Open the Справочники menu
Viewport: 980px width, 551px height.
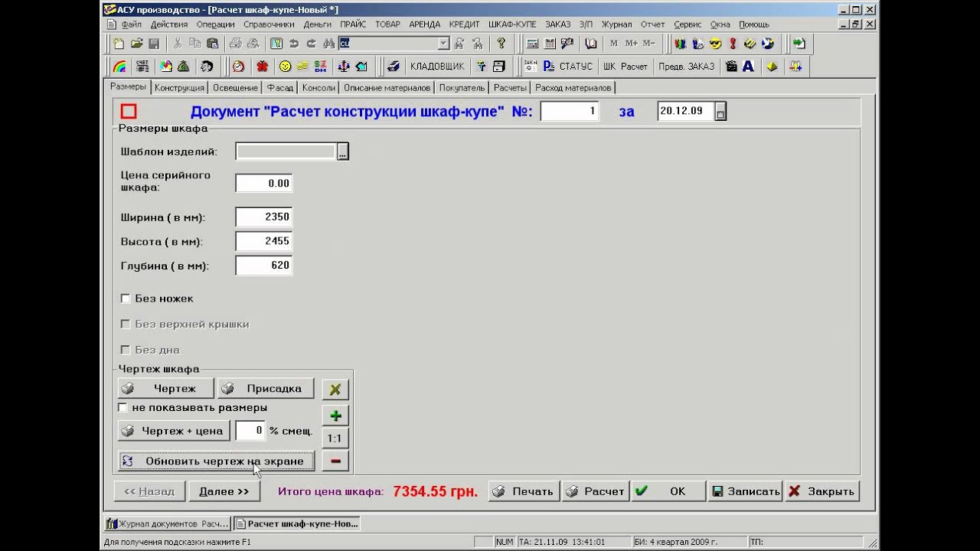click(269, 24)
